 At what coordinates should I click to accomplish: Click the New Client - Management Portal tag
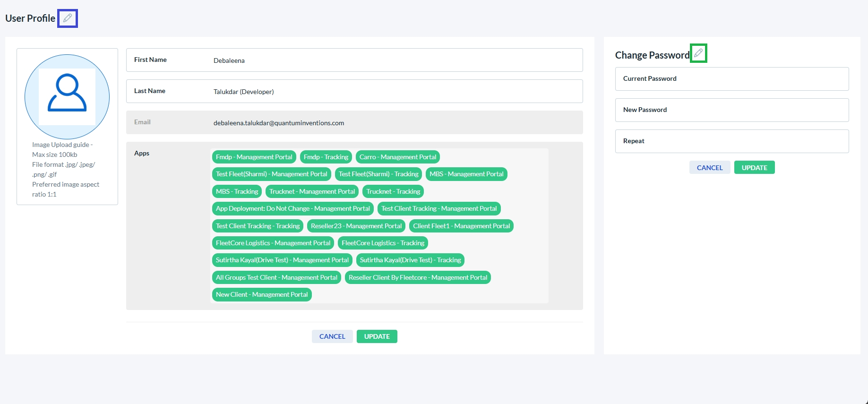262,294
